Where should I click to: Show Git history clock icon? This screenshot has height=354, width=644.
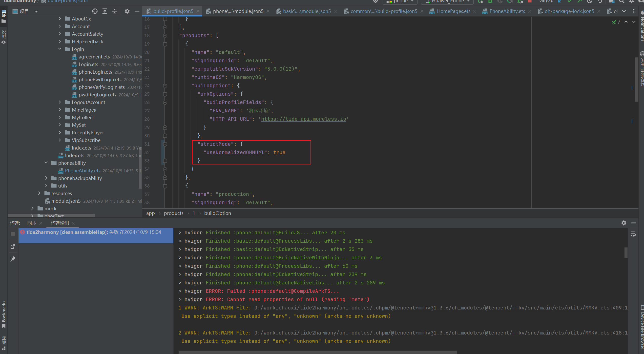click(590, 1)
